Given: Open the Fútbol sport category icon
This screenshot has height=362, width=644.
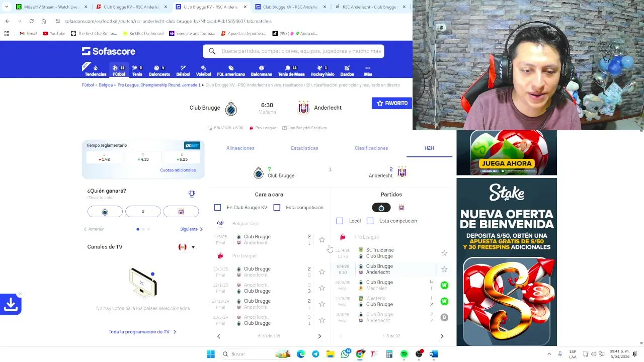Looking at the screenshot, I should point(119,70).
